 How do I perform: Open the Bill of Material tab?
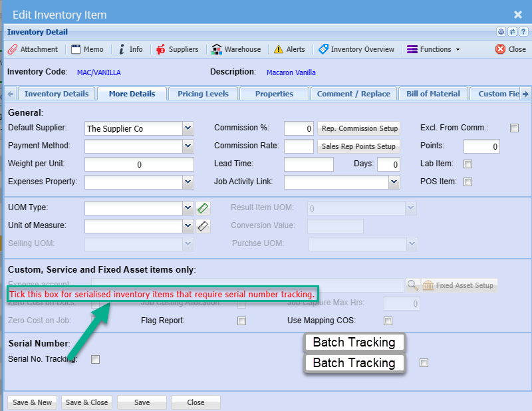pyautogui.click(x=433, y=94)
